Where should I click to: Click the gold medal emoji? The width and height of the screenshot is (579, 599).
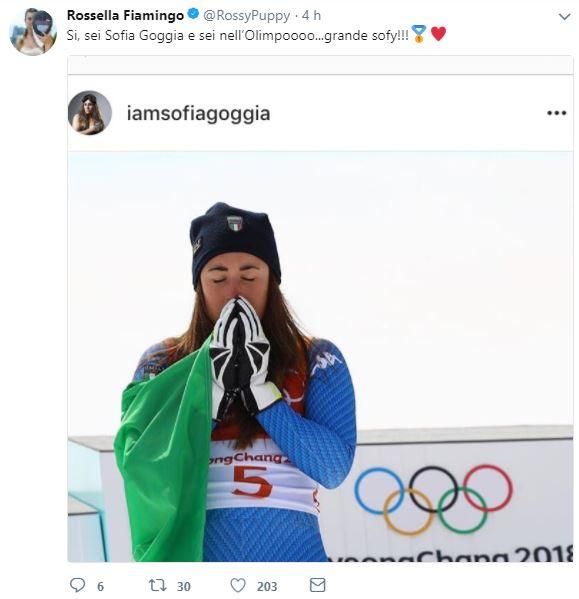[x=419, y=34]
